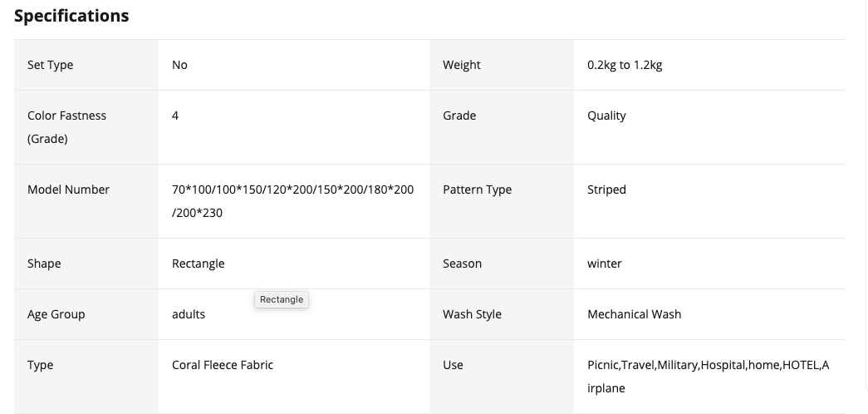Image resolution: width=868 pixels, height=414 pixels.
Task: Click the Striped pattern value
Action: pyautogui.click(x=606, y=190)
